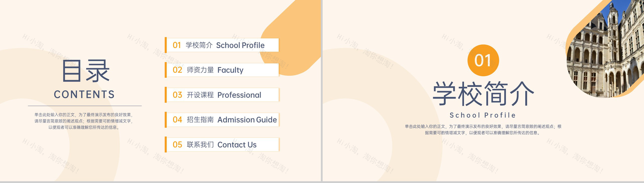
Task: Click the orange 02 number
Action: coord(177,70)
